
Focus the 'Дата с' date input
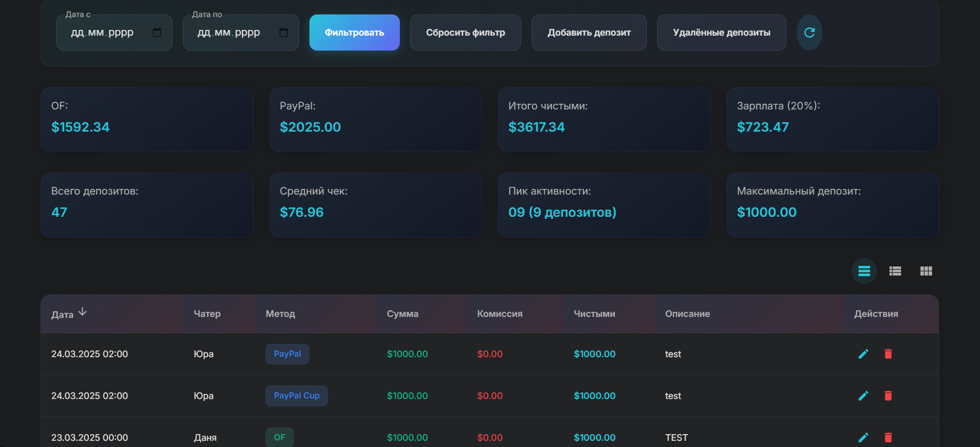114,33
